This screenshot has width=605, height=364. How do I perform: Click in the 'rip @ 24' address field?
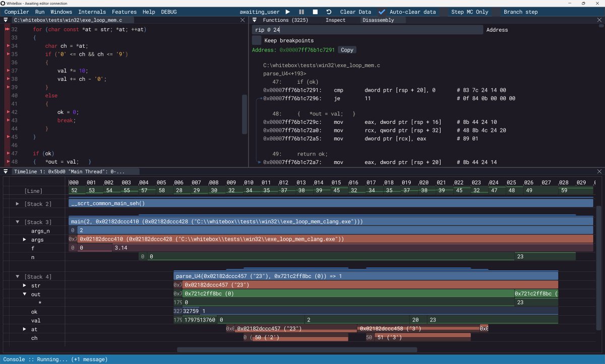pos(368,30)
